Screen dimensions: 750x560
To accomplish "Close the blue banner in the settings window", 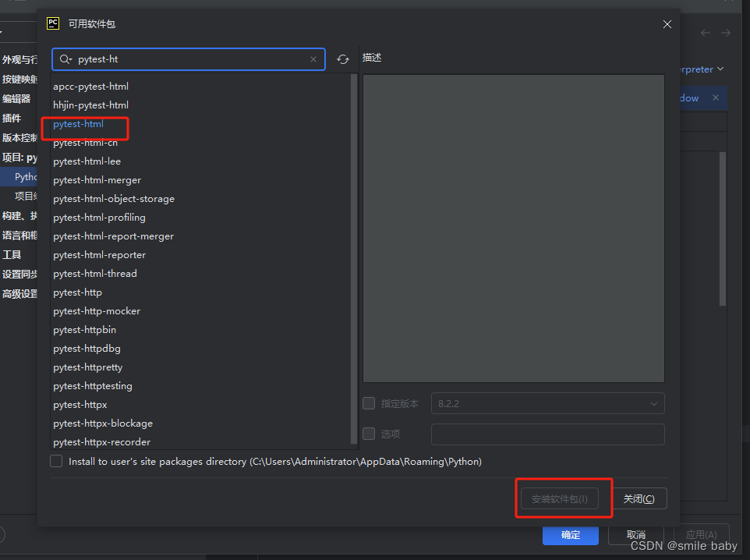I will click(x=716, y=97).
